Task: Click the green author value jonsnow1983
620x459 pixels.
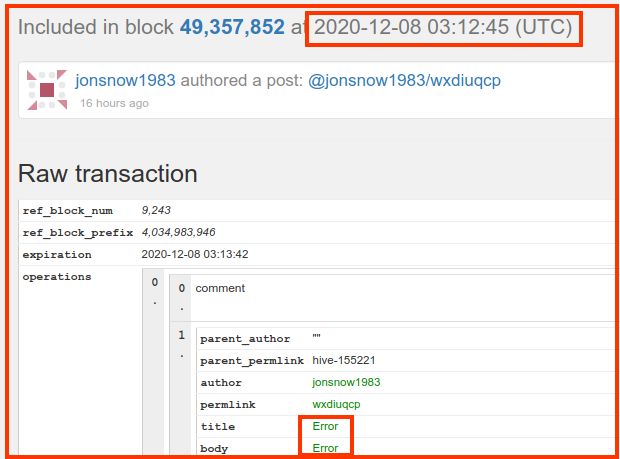Action: (x=346, y=382)
